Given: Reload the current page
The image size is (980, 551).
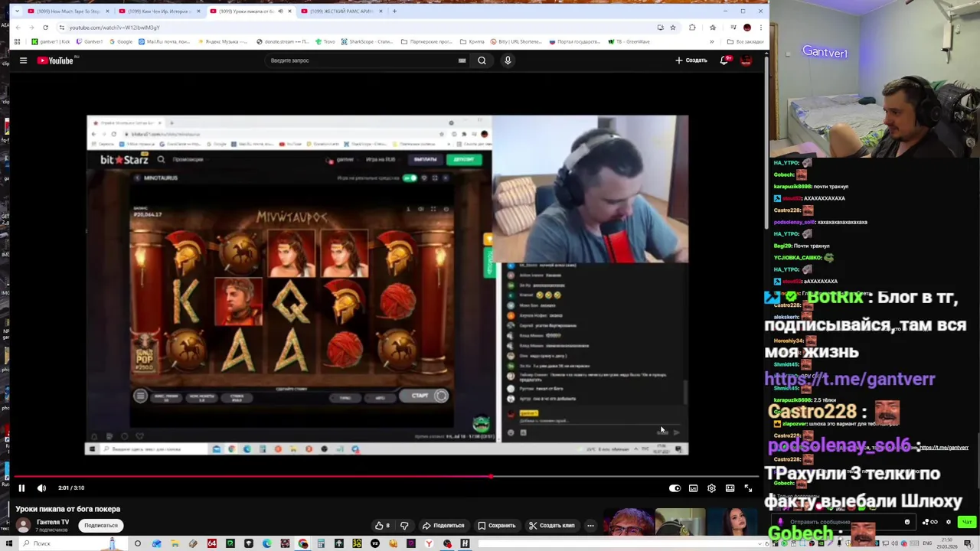Looking at the screenshot, I should 45,28.
